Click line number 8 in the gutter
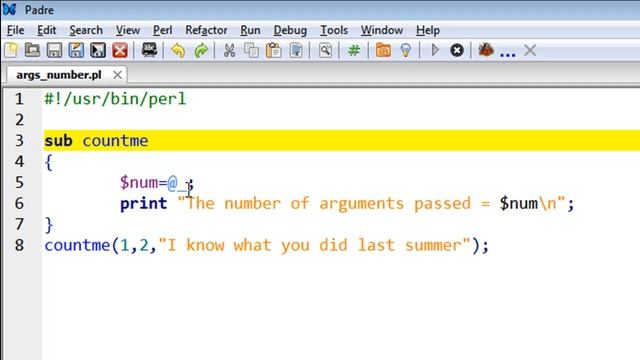Image resolution: width=640 pixels, height=360 pixels. tap(19, 245)
